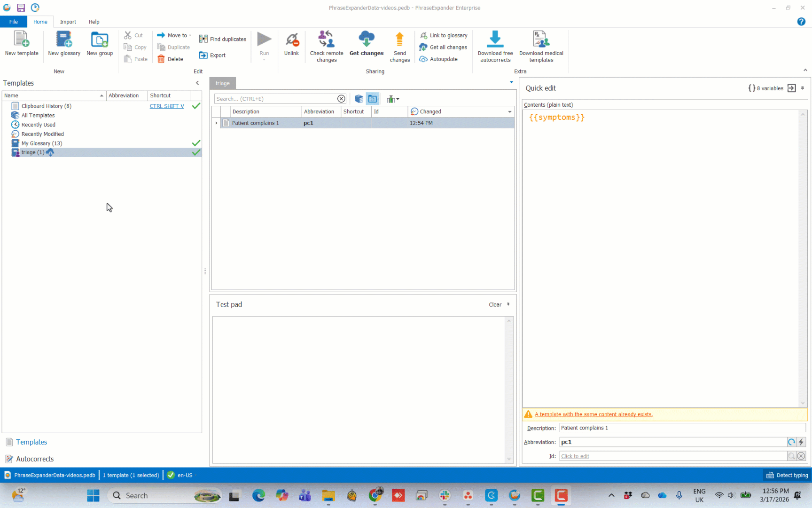The image size is (812, 508).
Task: Click Check remote changes icon
Action: (x=327, y=40)
